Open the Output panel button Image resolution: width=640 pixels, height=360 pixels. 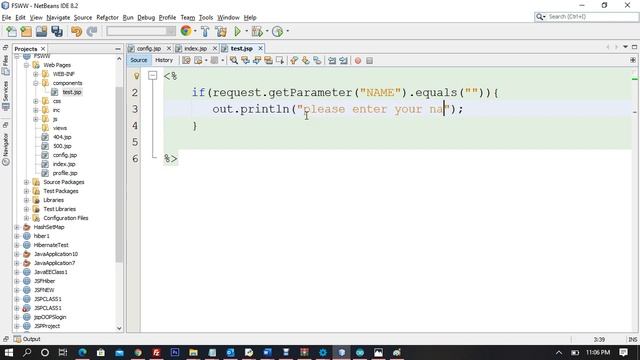[27, 339]
